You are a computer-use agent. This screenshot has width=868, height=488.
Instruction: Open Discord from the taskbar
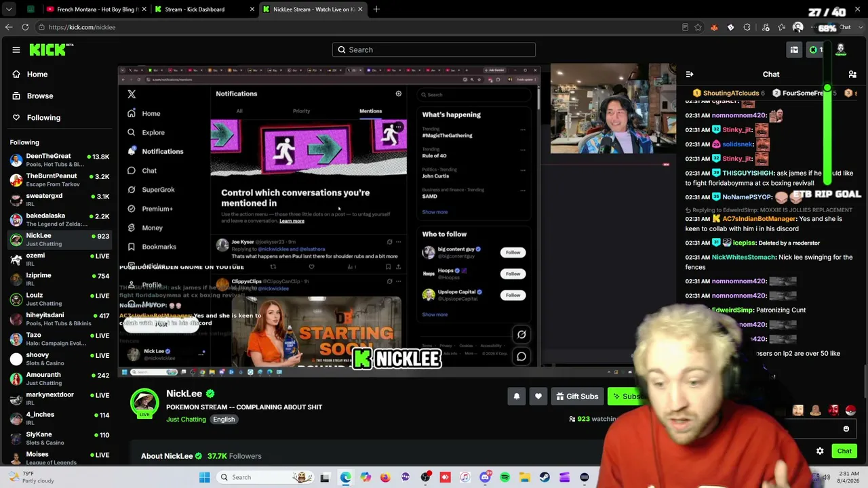(485, 477)
